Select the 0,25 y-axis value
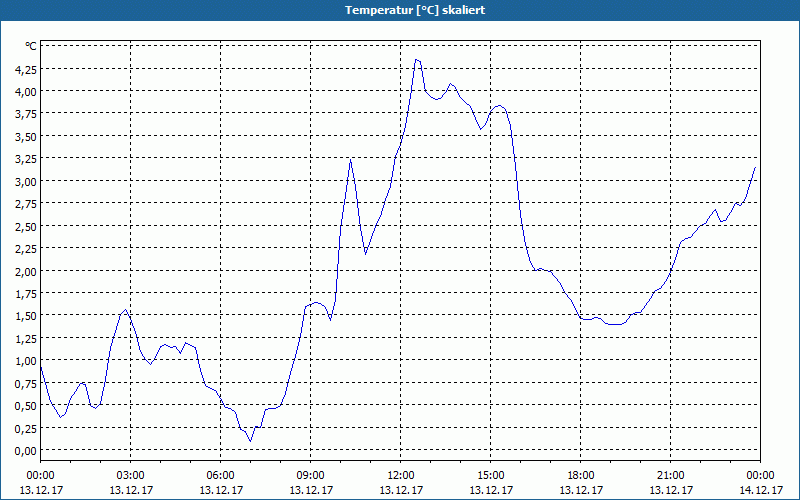The height and width of the screenshot is (500, 800). 27,428
